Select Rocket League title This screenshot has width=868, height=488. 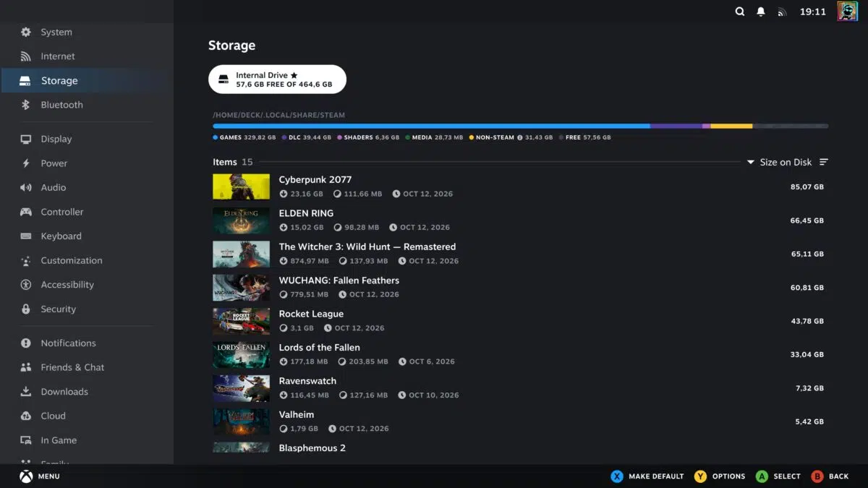(311, 314)
